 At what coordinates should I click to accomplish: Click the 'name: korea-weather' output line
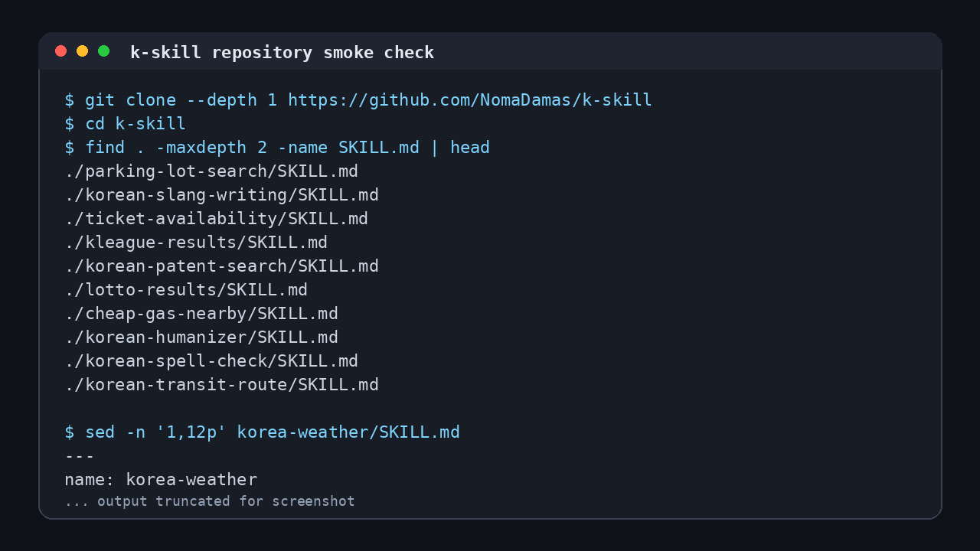pyautogui.click(x=161, y=480)
